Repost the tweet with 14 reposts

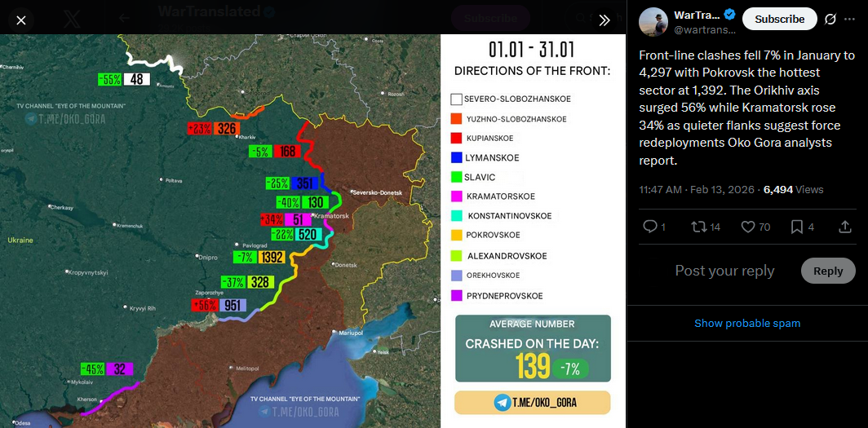coord(706,226)
